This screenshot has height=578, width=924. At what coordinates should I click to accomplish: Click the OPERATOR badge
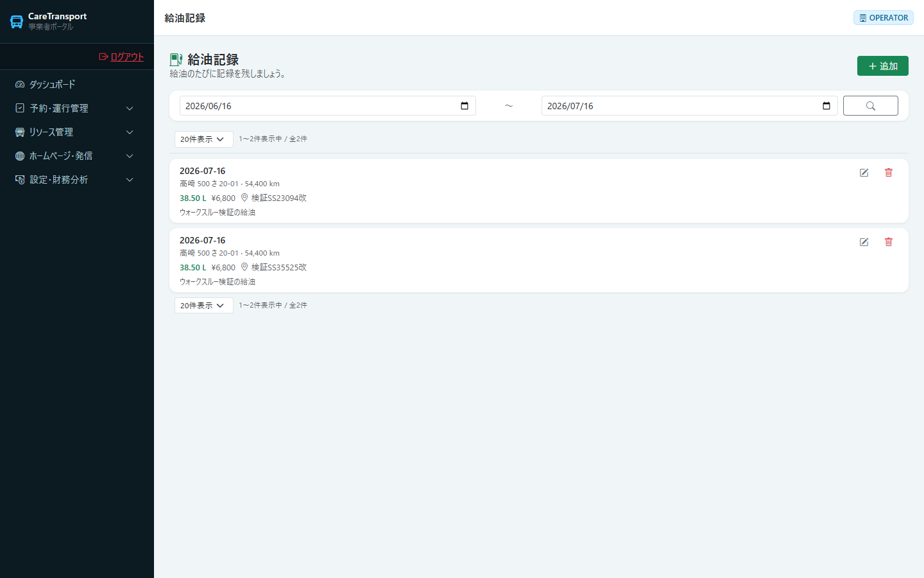pos(884,18)
